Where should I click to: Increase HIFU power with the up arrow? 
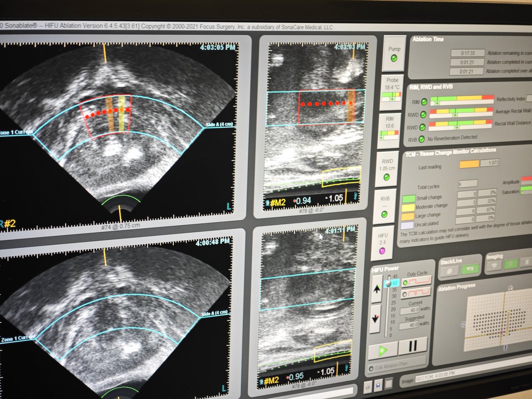(376, 289)
